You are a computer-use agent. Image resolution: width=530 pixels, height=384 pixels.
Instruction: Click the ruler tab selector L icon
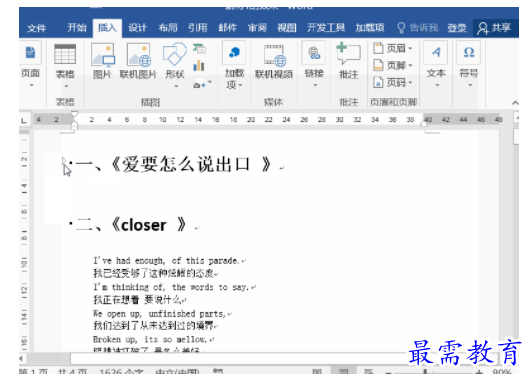pos(24,120)
